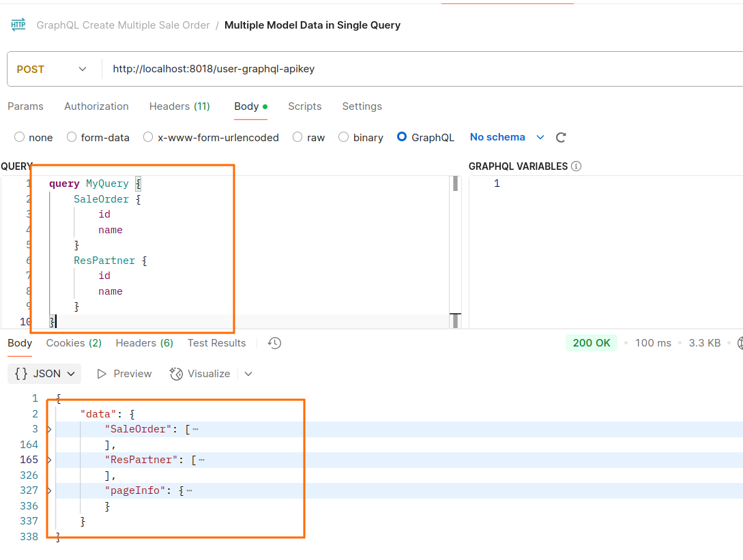
Task: Open the Visualize response view
Action: pos(199,374)
